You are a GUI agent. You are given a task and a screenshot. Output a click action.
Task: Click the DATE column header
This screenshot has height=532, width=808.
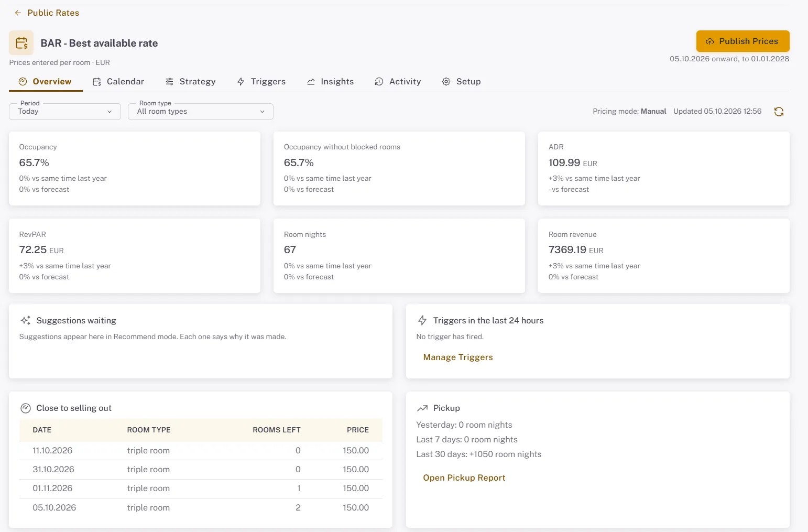tap(42, 430)
